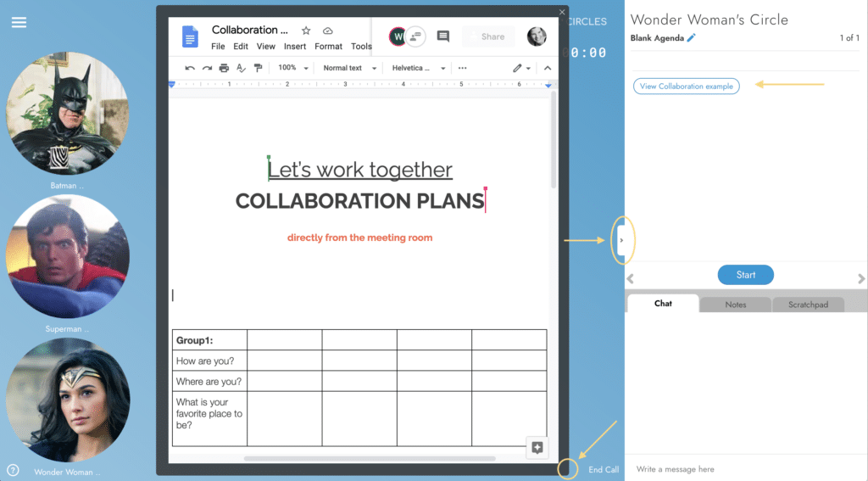Click the document horizontal scrollbar
Image resolution: width=868 pixels, height=481 pixels.
370,458
